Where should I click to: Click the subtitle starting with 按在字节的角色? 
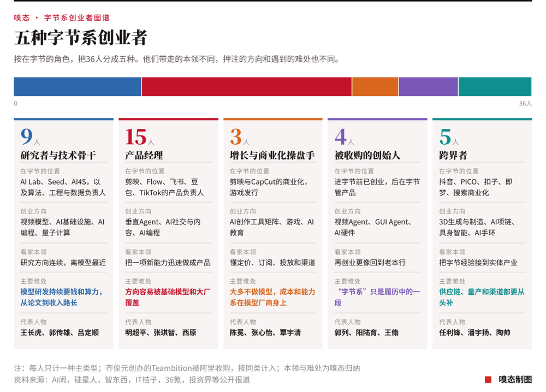pyautogui.click(x=176, y=59)
